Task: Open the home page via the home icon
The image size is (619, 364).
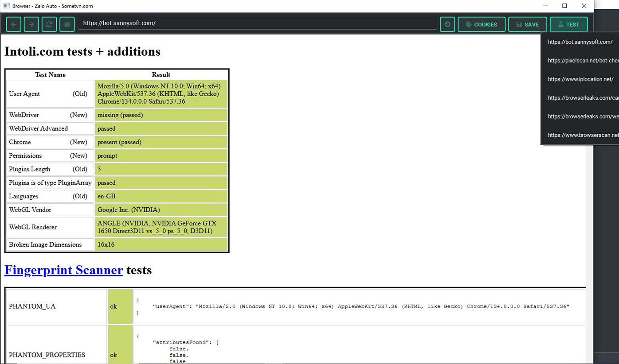Action: (67, 24)
